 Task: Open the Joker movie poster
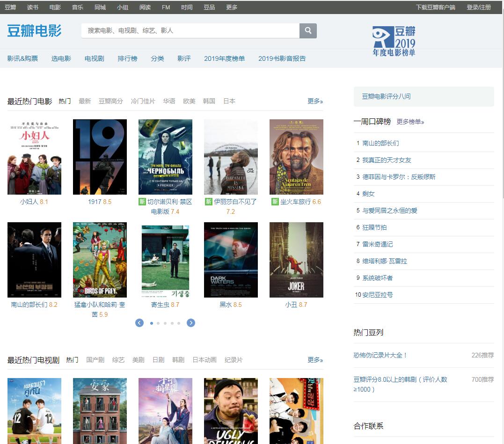pyautogui.click(x=296, y=260)
